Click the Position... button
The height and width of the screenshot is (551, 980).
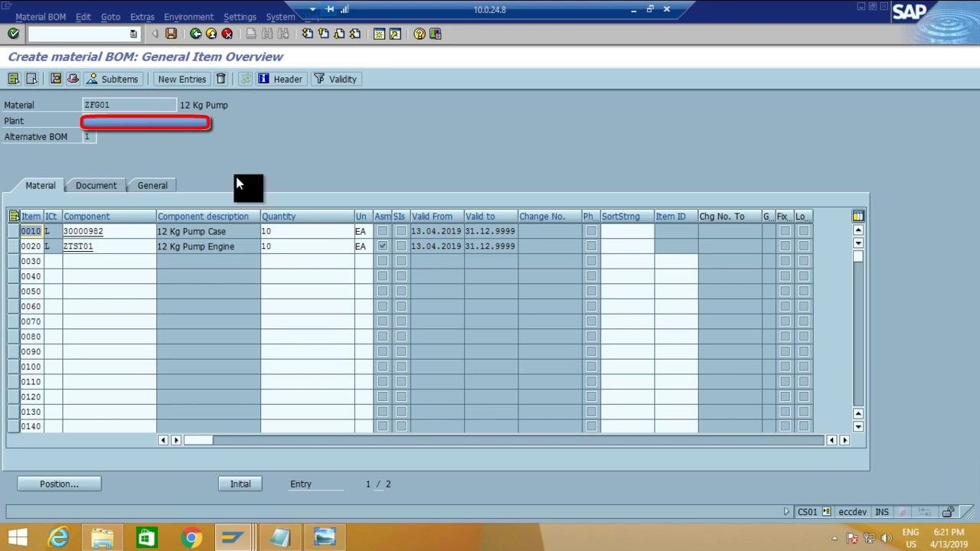pyautogui.click(x=59, y=484)
